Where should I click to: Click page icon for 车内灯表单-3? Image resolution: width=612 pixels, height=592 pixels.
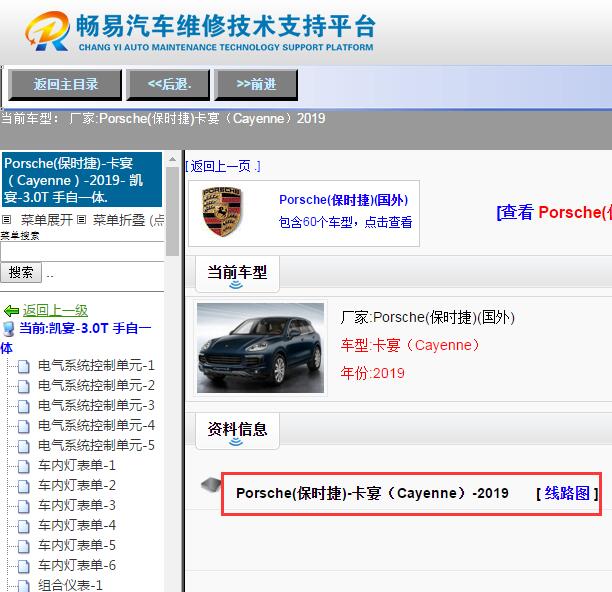tap(24, 506)
